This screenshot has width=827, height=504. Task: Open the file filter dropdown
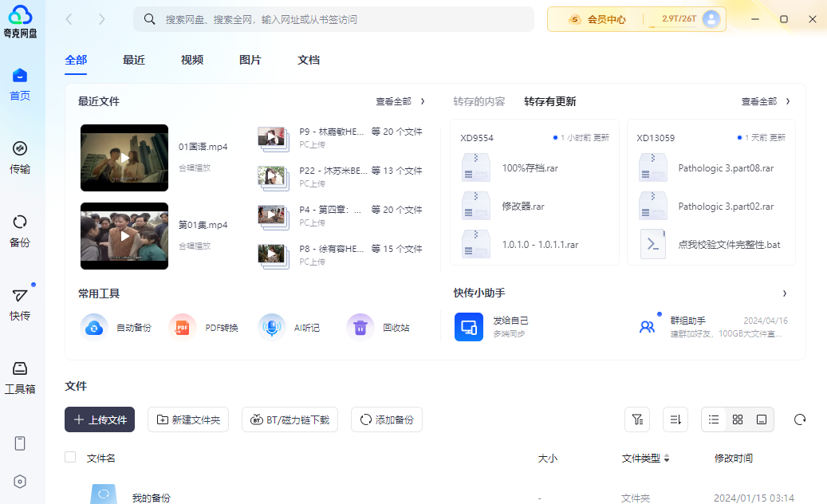[x=636, y=419]
